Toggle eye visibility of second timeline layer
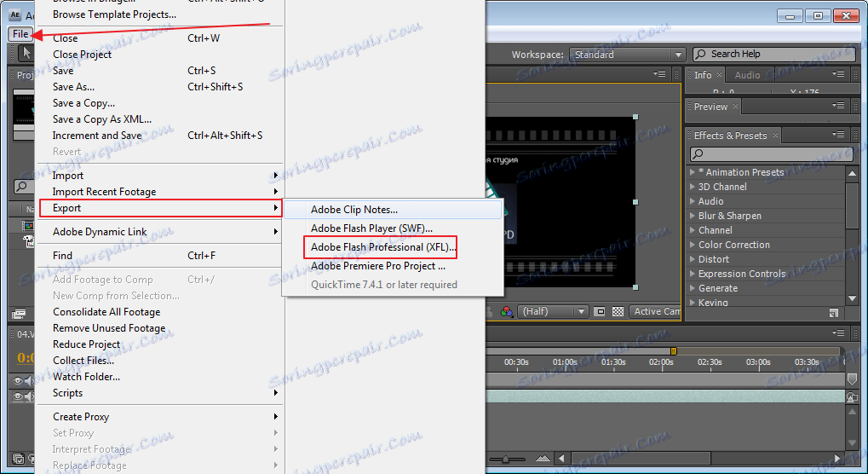Image resolution: width=868 pixels, height=474 pixels. (18, 396)
